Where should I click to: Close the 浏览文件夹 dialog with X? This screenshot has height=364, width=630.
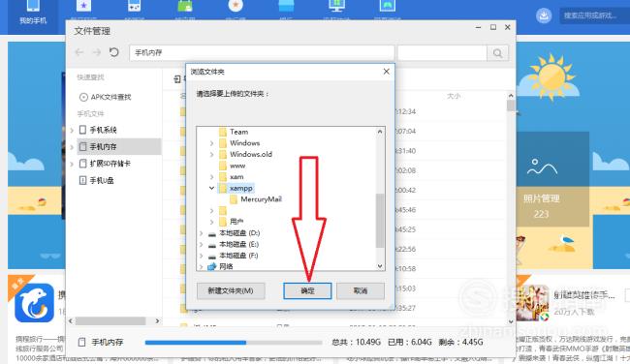386,72
